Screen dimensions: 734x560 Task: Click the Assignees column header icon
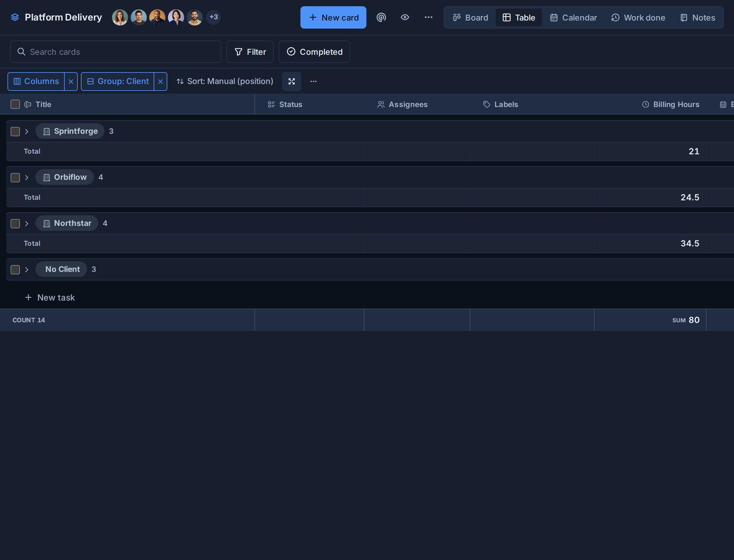click(381, 104)
